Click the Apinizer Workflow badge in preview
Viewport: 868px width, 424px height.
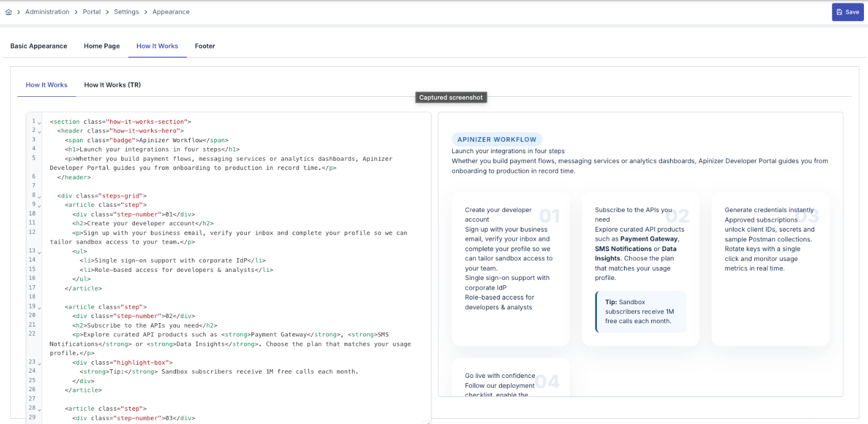click(497, 139)
